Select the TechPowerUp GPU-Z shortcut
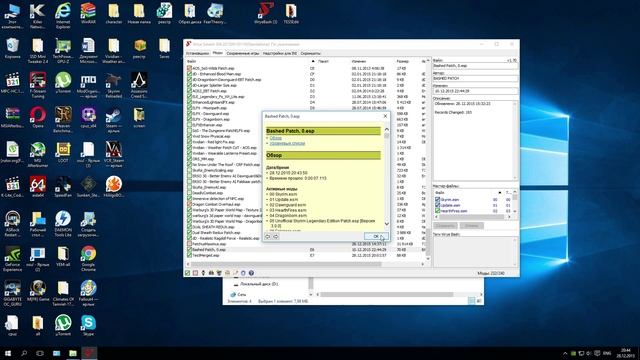The image size is (640, 360). [x=63, y=50]
